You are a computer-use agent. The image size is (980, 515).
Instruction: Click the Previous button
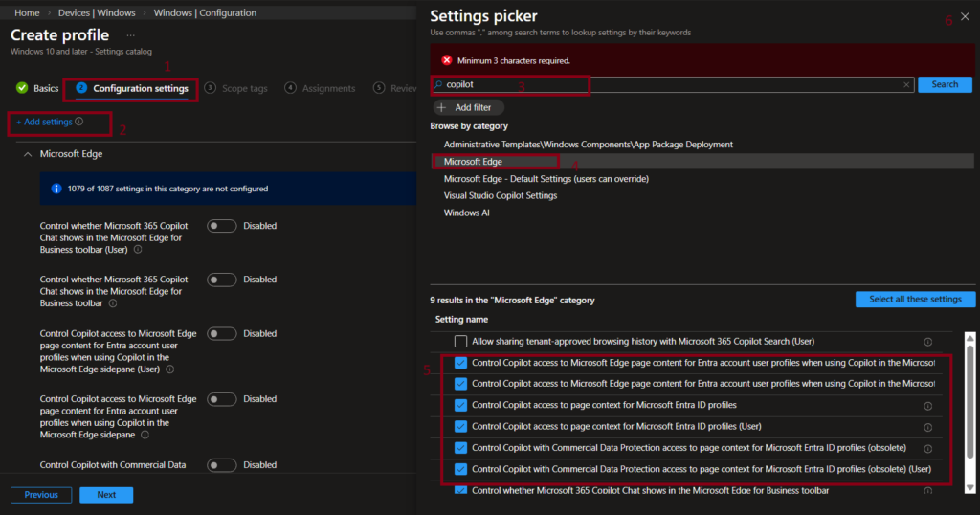point(41,495)
